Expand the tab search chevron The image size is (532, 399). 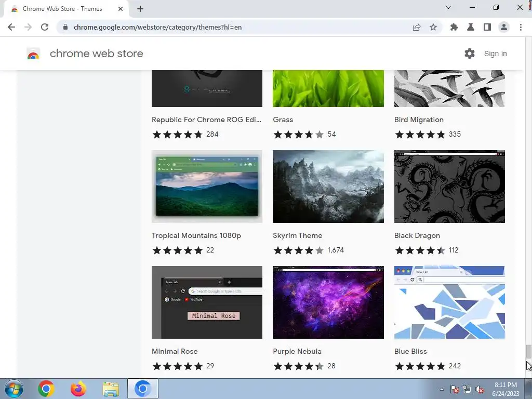[448, 7]
